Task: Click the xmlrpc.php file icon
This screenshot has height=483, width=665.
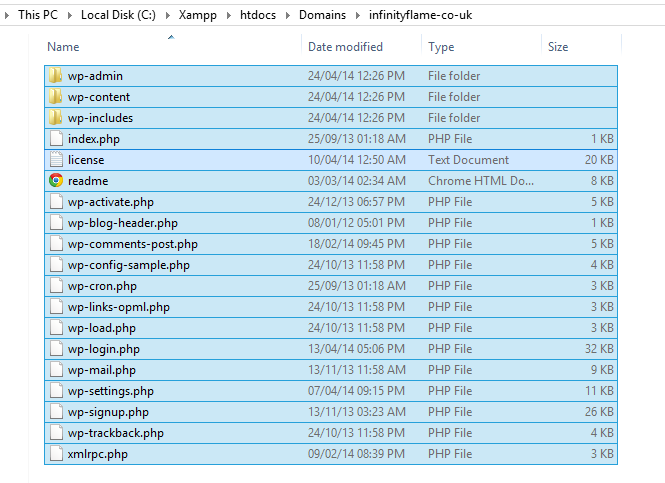Action: (x=56, y=454)
